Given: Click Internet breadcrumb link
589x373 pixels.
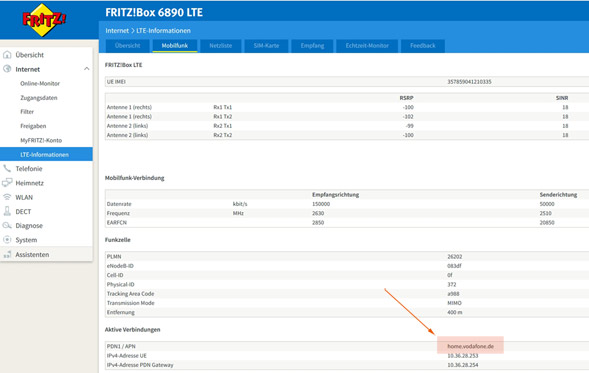Looking at the screenshot, I should (117, 30).
